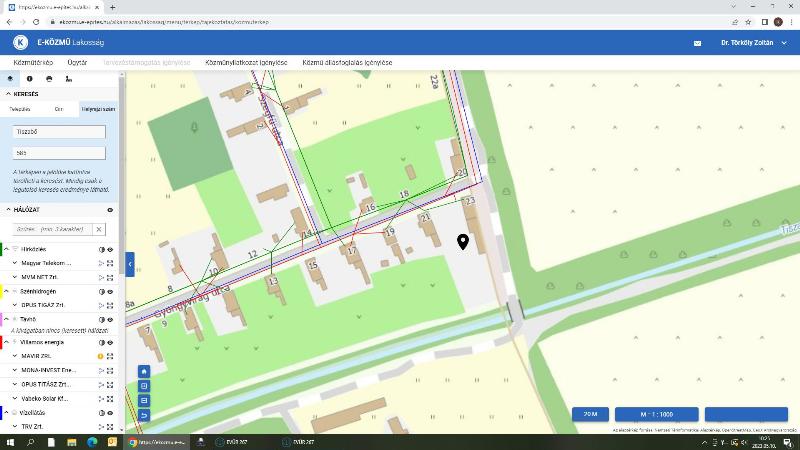Click the unlabeled blue button beside scale
This screenshot has width=800, height=450.
746,414
